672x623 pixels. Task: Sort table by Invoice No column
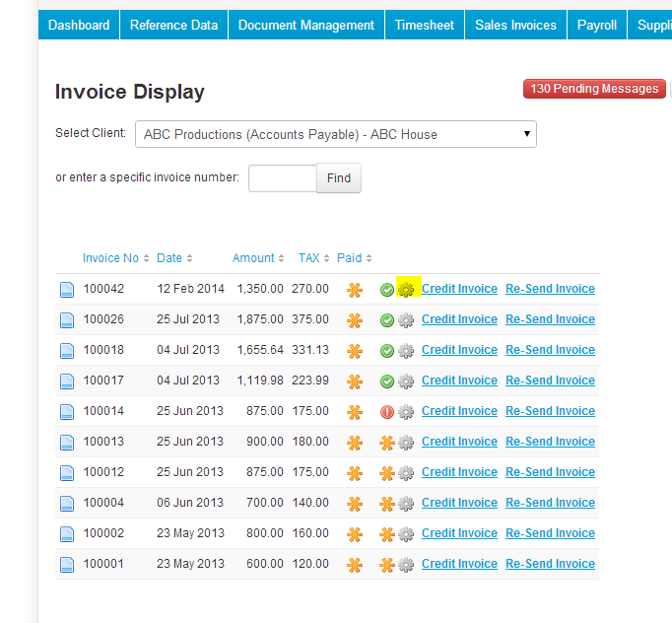tap(115, 258)
